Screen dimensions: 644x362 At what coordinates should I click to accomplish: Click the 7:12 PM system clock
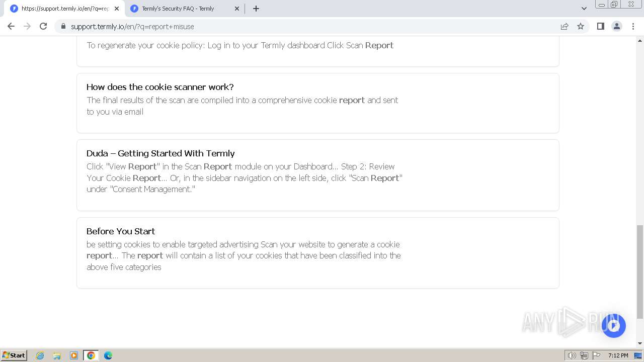click(x=618, y=355)
